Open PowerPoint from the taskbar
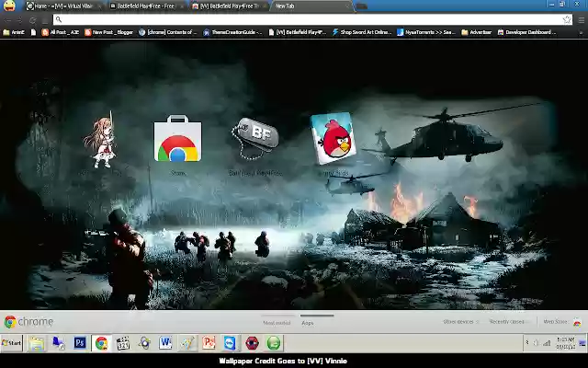This screenshot has width=588, height=368. [x=209, y=343]
